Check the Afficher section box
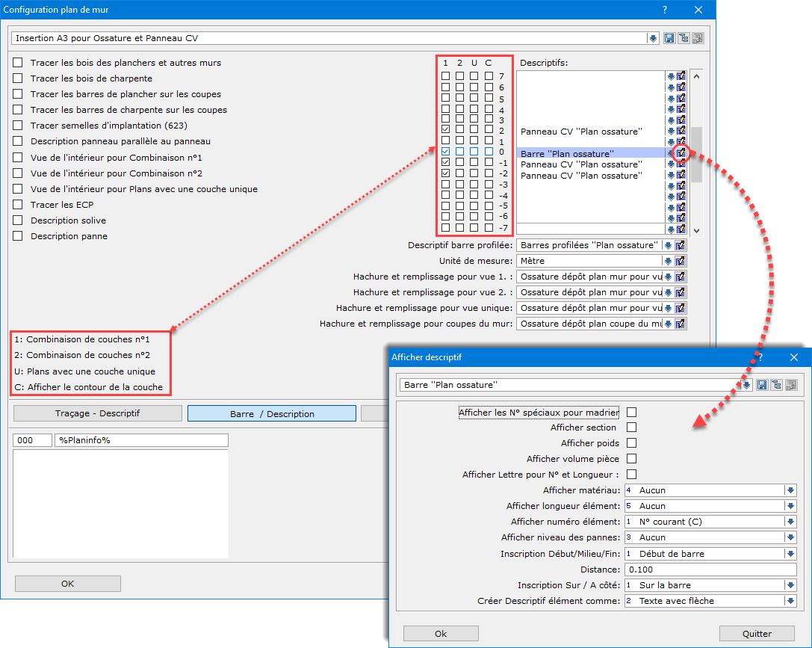Image resolution: width=812 pixels, height=648 pixels. 631,428
